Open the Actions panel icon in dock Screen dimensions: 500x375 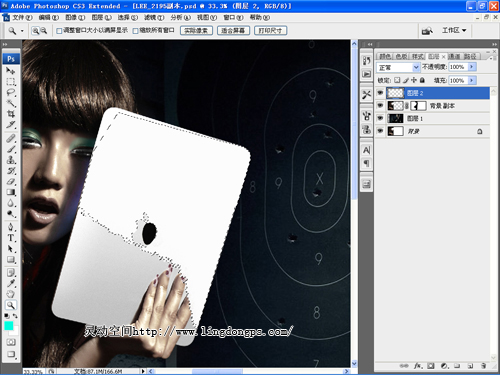366,74
